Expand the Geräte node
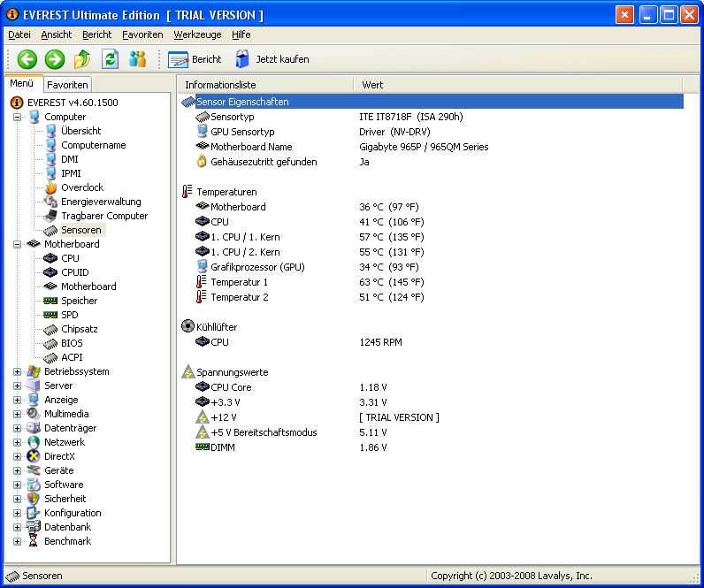This screenshot has height=588, width=704. (x=17, y=470)
